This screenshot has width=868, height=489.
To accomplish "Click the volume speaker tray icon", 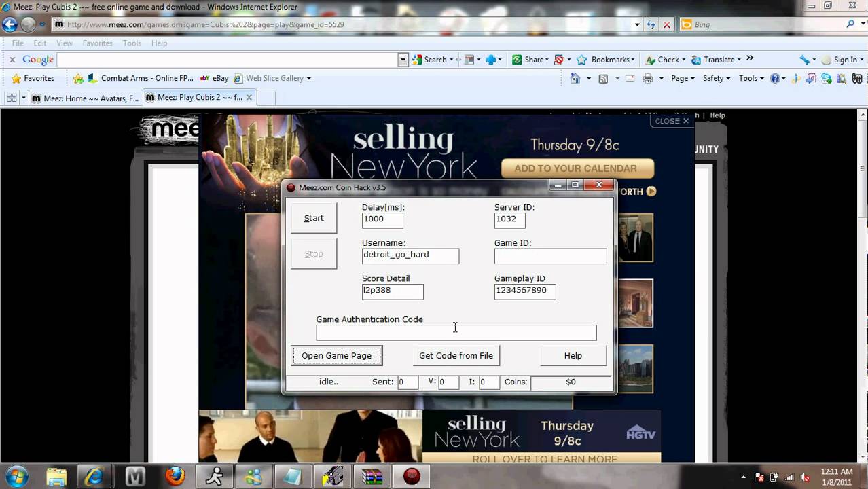I will click(x=805, y=477).
